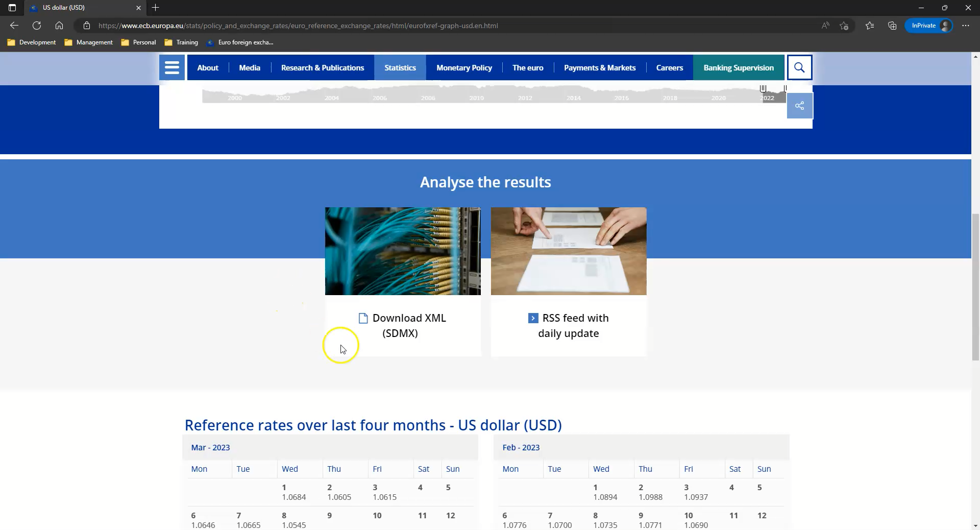Open RSS feed with daily update
Screen dimensions: 980x530
click(x=568, y=325)
